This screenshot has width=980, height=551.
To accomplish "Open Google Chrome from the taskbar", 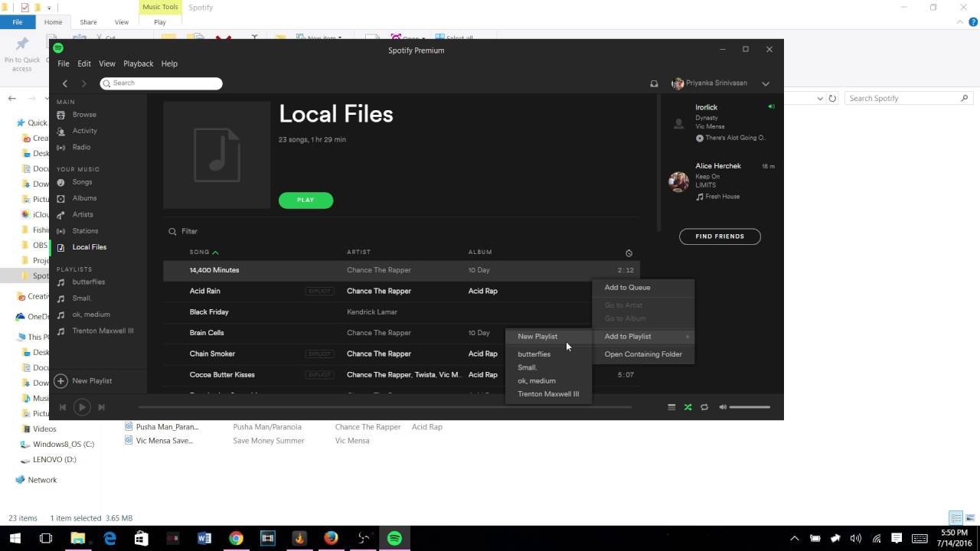I will pyautogui.click(x=236, y=539).
